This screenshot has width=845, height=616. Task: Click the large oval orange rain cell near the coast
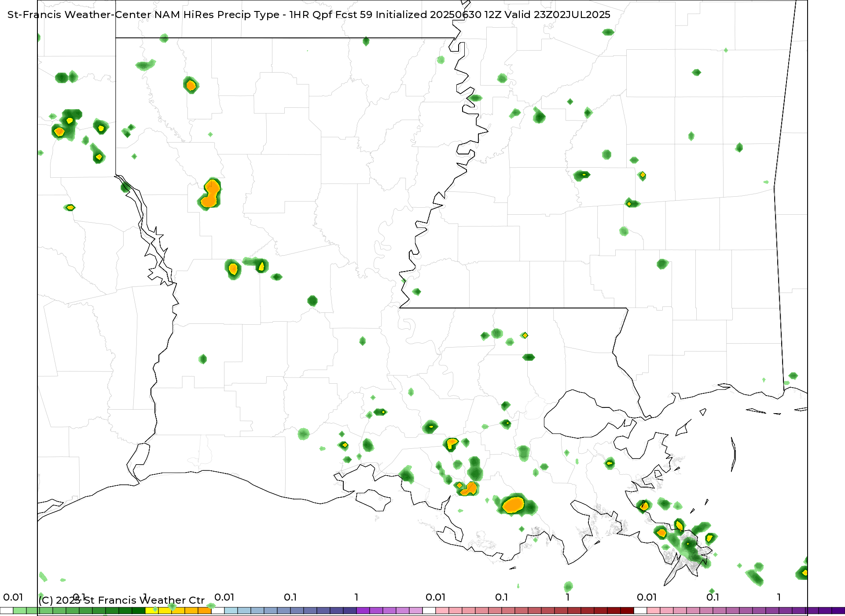tap(513, 504)
